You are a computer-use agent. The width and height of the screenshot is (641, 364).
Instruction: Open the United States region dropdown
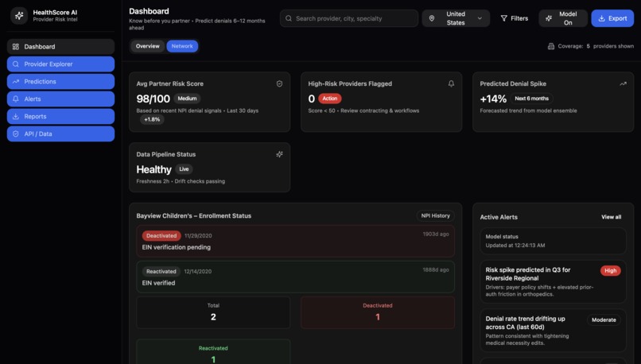456,18
